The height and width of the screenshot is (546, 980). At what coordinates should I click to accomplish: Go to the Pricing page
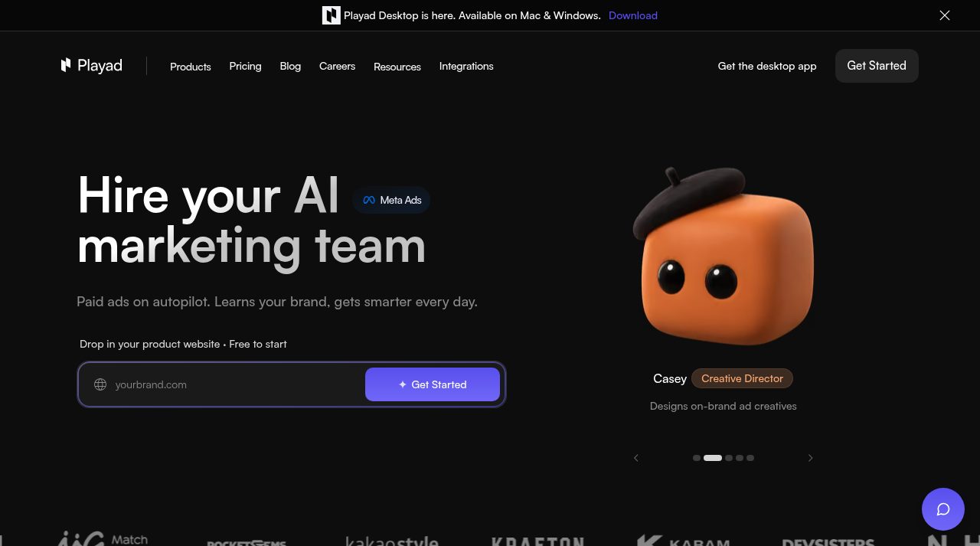(245, 66)
